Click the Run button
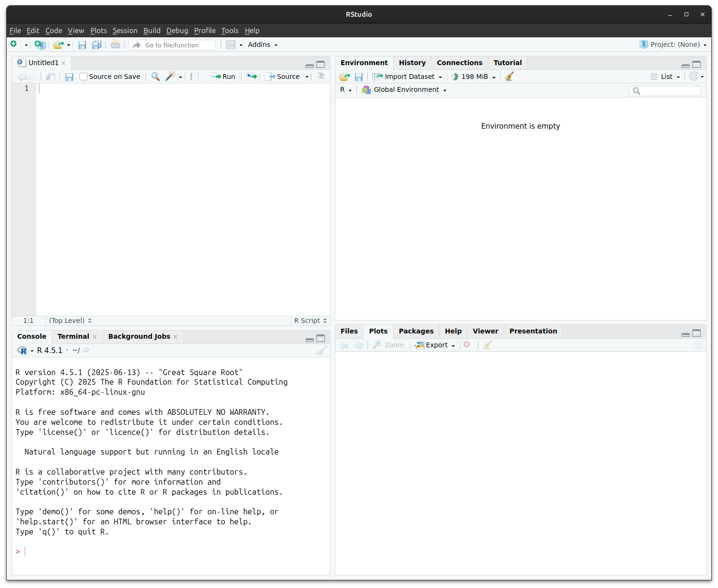The width and height of the screenshot is (718, 588). click(223, 77)
